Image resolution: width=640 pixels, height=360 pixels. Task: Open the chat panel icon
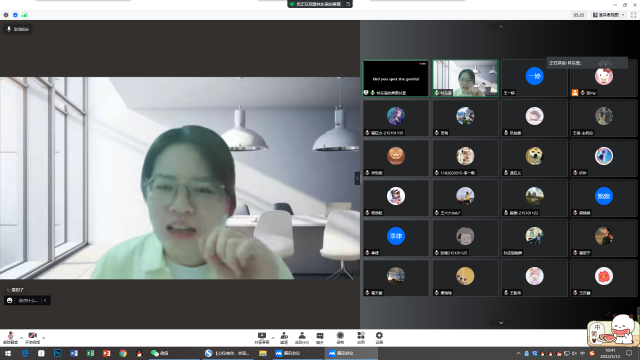[x=320, y=338]
